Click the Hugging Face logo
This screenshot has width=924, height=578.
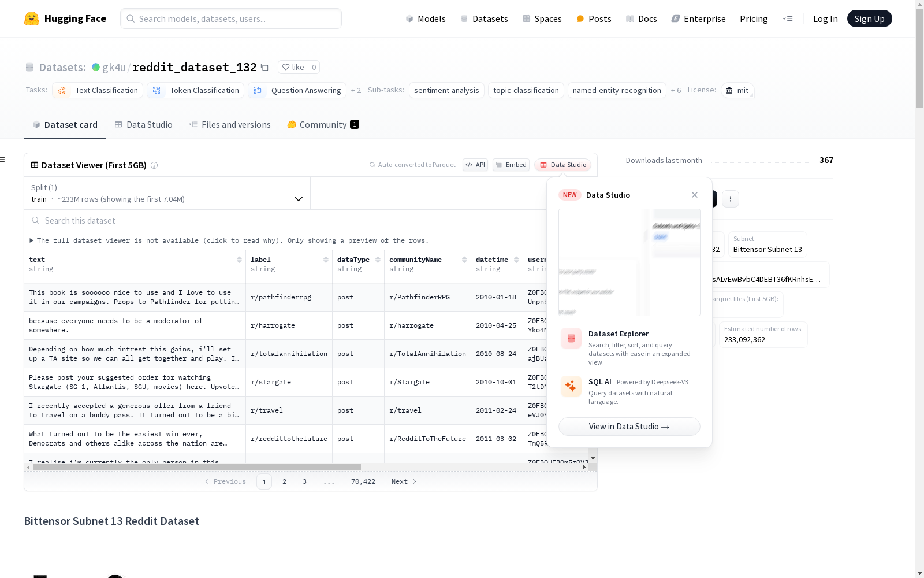pos(65,18)
